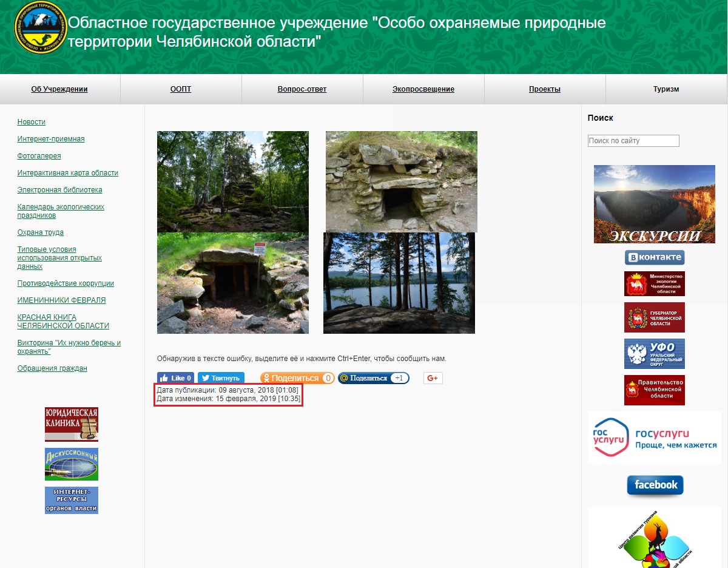Image resolution: width=728 pixels, height=568 pixels.
Task: Open the stone dolmen photo with warning sign
Action: click(232, 283)
